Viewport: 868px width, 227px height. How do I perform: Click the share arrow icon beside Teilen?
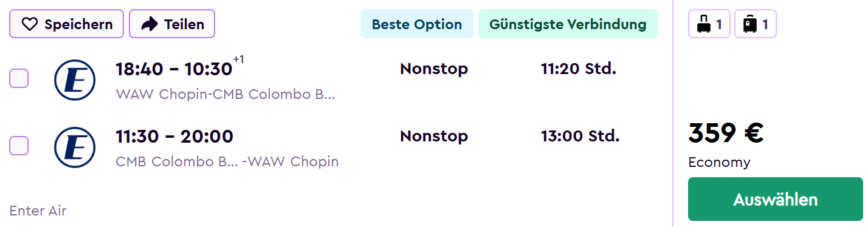[149, 24]
